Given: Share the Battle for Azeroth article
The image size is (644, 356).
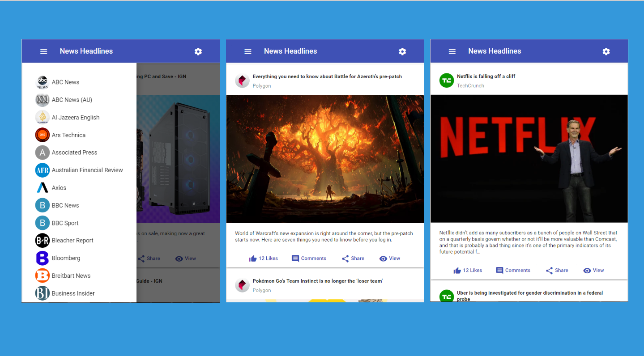Looking at the screenshot, I should point(353,259).
